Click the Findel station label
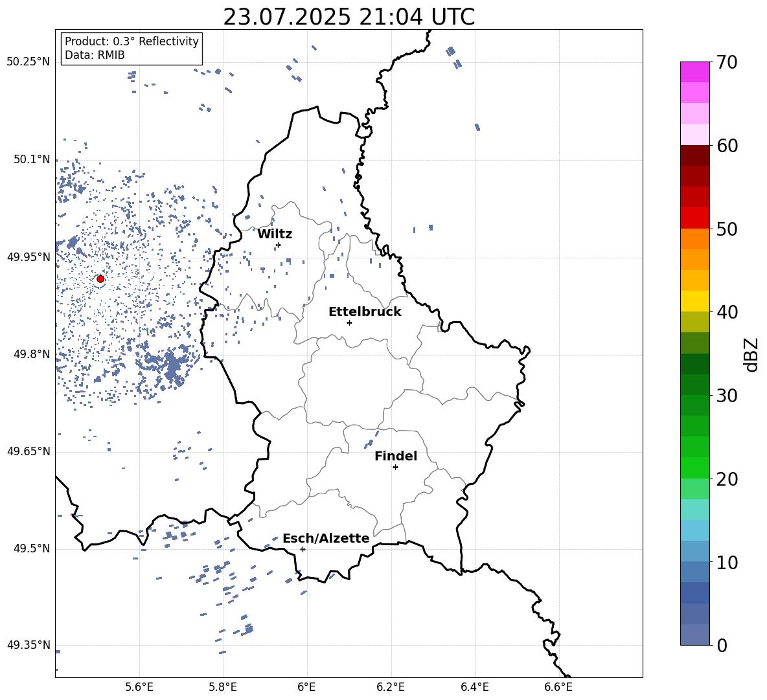The image size is (767, 700). [x=396, y=456]
